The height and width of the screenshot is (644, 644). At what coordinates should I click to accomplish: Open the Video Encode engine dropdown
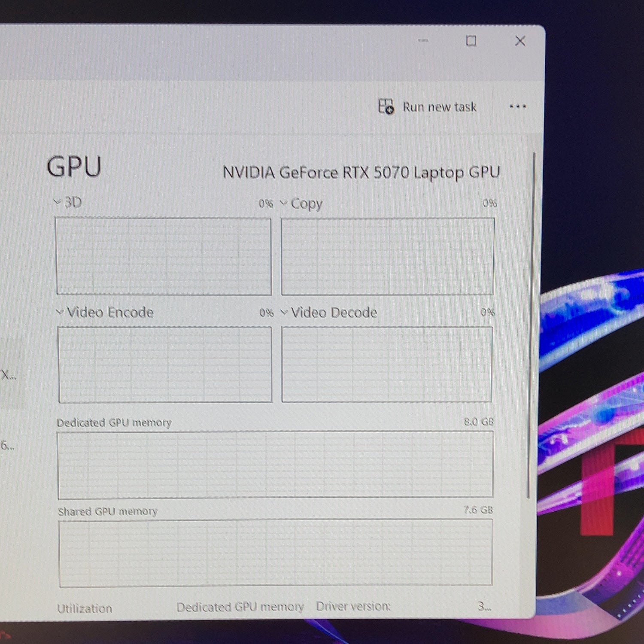point(60,312)
